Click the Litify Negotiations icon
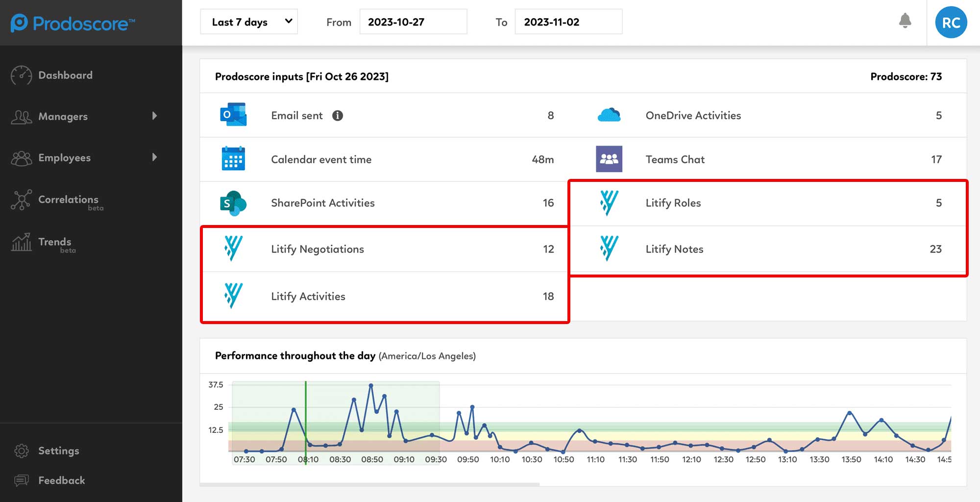Screen dimensions: 980x502 coord(233,248)
